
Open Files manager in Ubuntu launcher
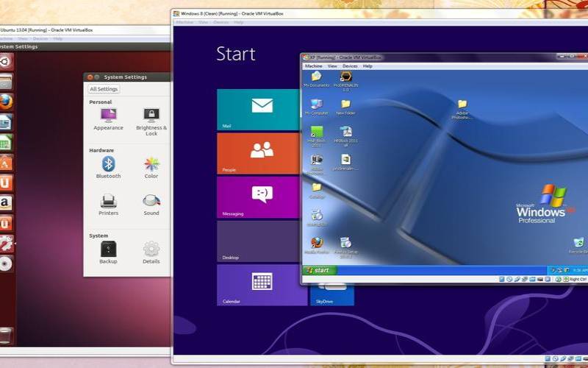click(x=6, y=82)
